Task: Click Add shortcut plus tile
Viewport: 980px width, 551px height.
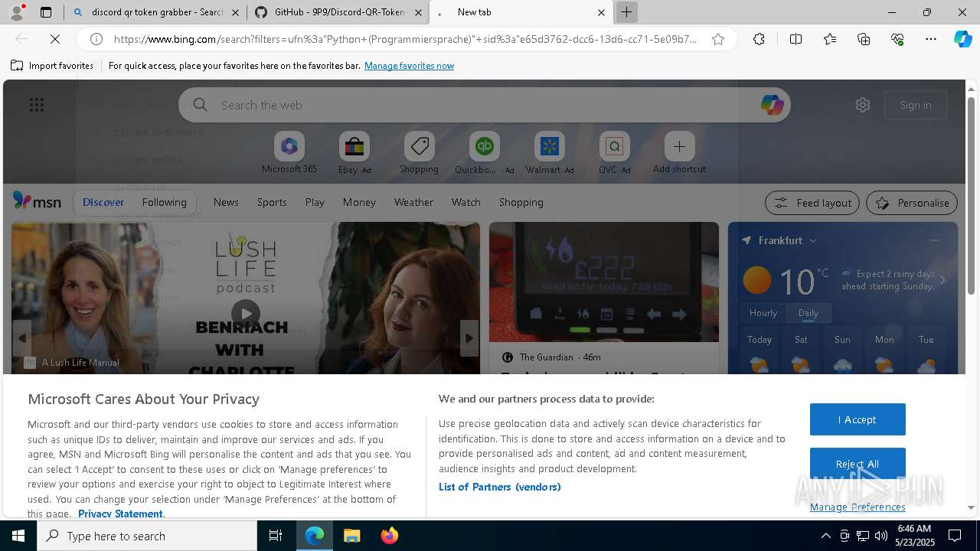Action: (x=679, y=153)
